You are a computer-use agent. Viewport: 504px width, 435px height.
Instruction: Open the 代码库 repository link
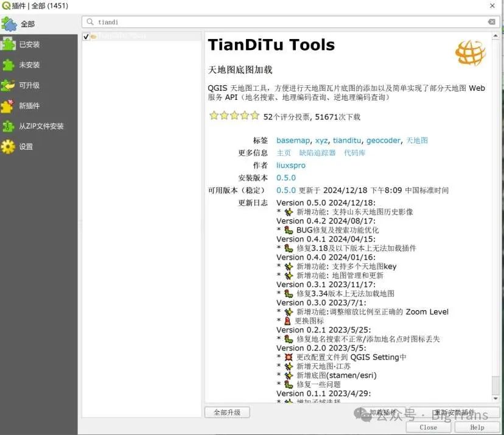point(355,153)
